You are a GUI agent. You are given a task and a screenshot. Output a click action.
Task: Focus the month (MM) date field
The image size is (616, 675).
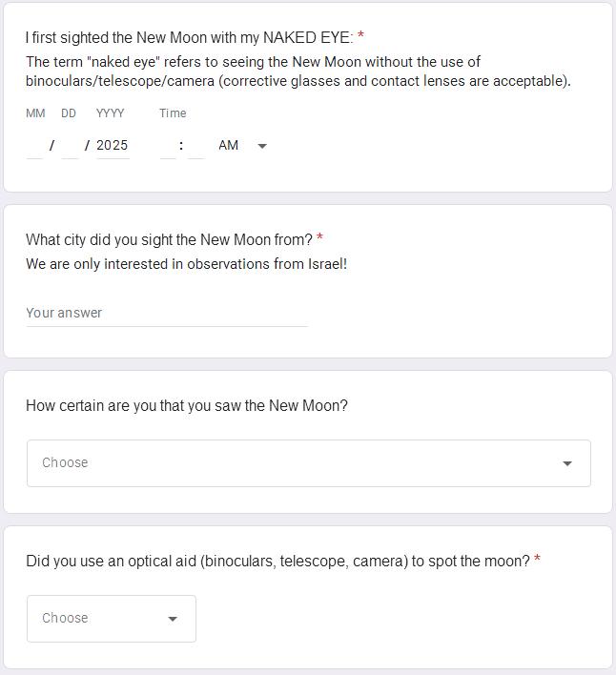[34, 146]
